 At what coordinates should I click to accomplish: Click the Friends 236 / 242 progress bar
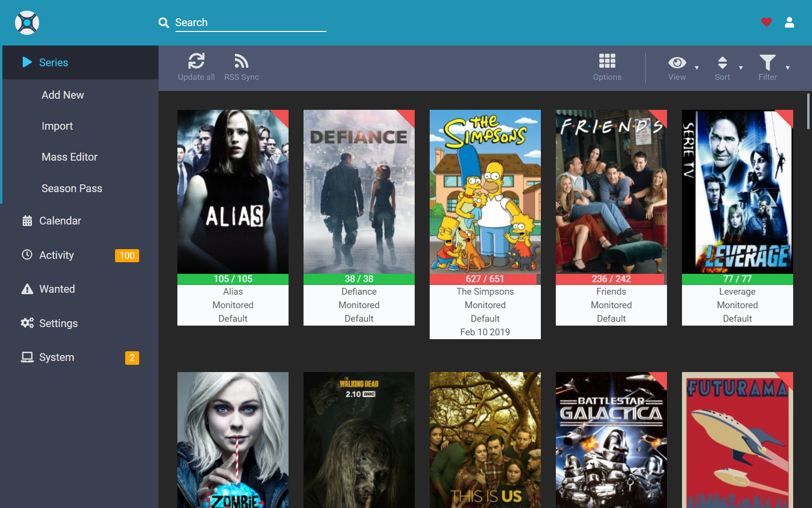[611, 279]
